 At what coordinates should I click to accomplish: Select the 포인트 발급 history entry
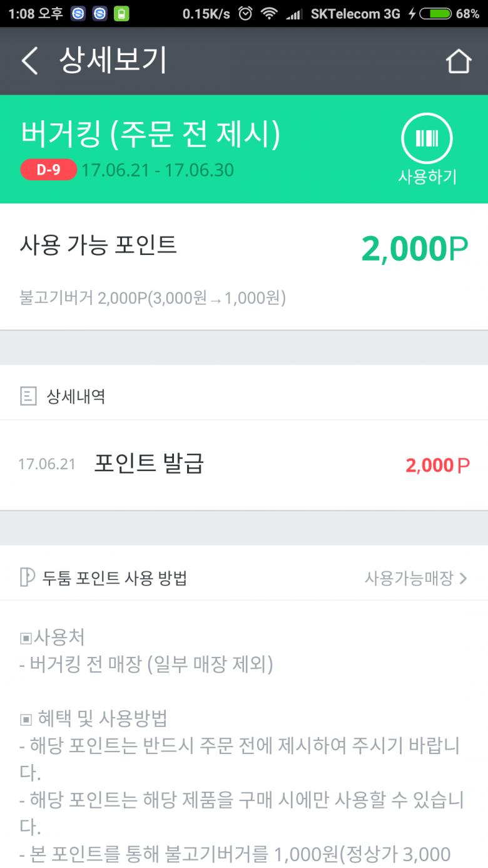pyautogui.click(x=149, y=464)
